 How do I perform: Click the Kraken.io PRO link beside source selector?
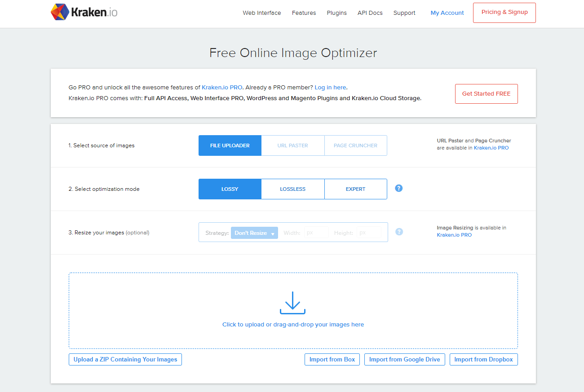(491, 148)
